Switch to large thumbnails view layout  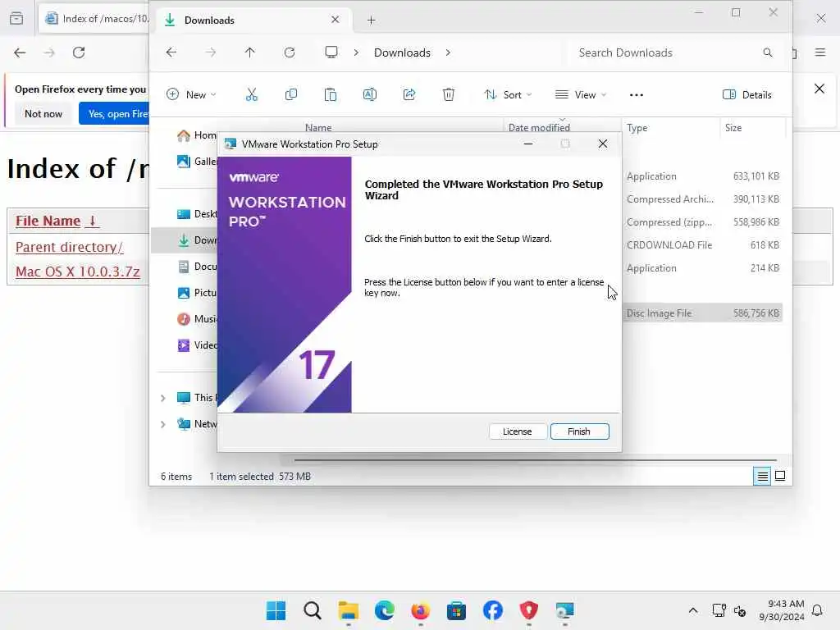[780, 477]
